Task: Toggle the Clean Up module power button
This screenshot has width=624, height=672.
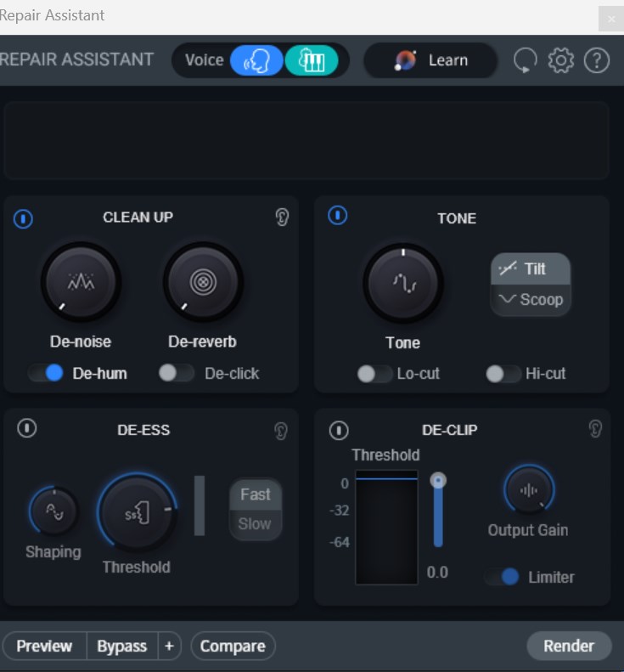Action: click(x=24, y=219)
